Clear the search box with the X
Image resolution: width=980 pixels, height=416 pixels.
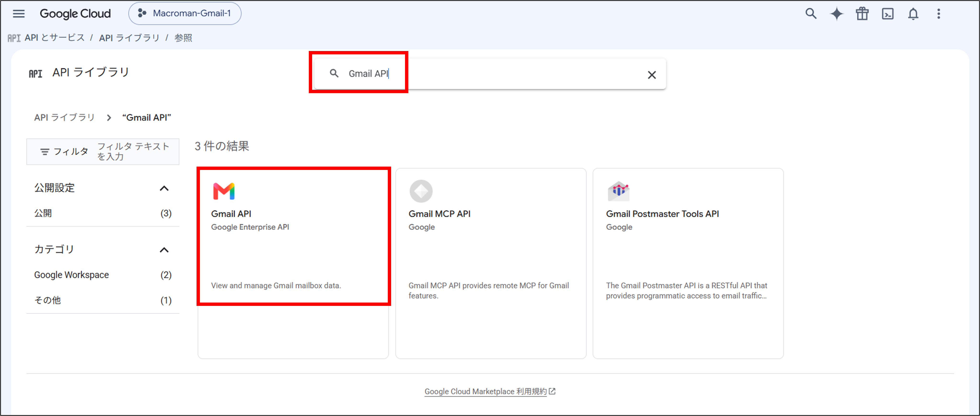652,75
